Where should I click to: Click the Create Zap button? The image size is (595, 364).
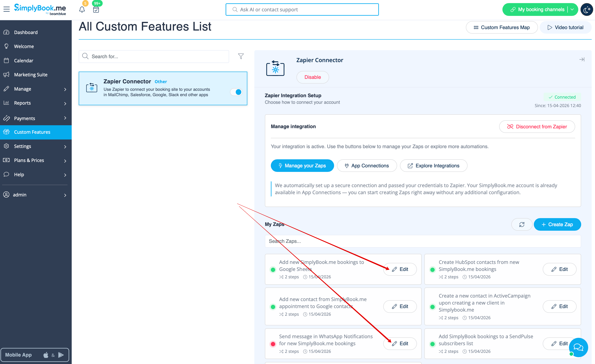click(557, 224)
